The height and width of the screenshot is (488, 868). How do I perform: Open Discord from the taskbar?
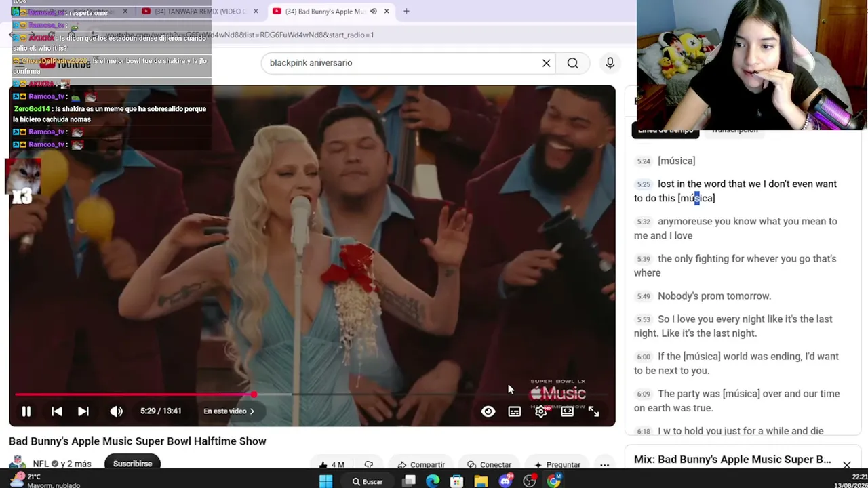(505, 481)
